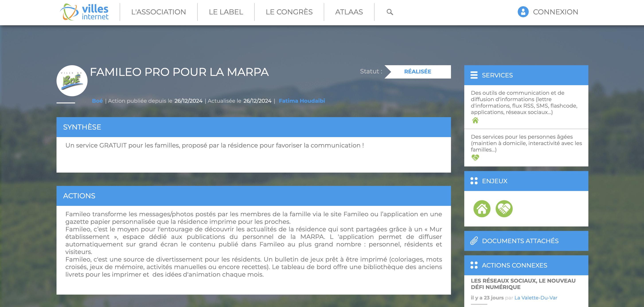644x307 pixels.
Task: Click the ENJEUX panel header
Action: (526, 181)
